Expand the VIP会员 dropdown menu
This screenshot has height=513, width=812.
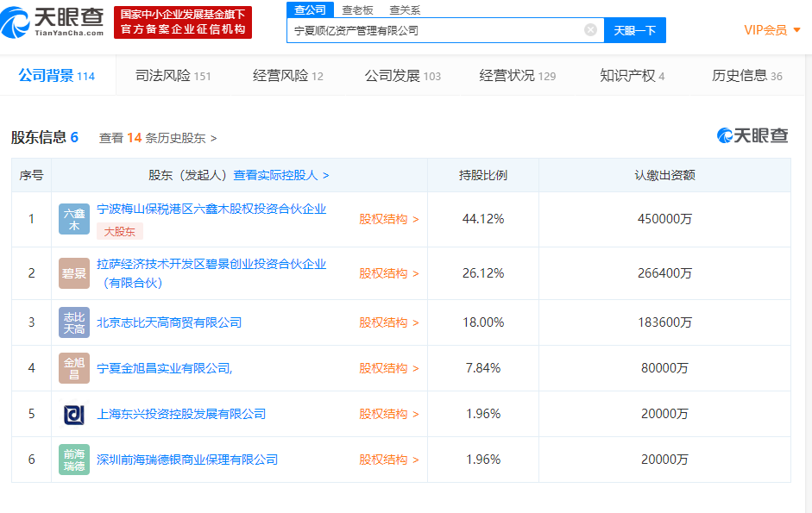coord(772,30)
